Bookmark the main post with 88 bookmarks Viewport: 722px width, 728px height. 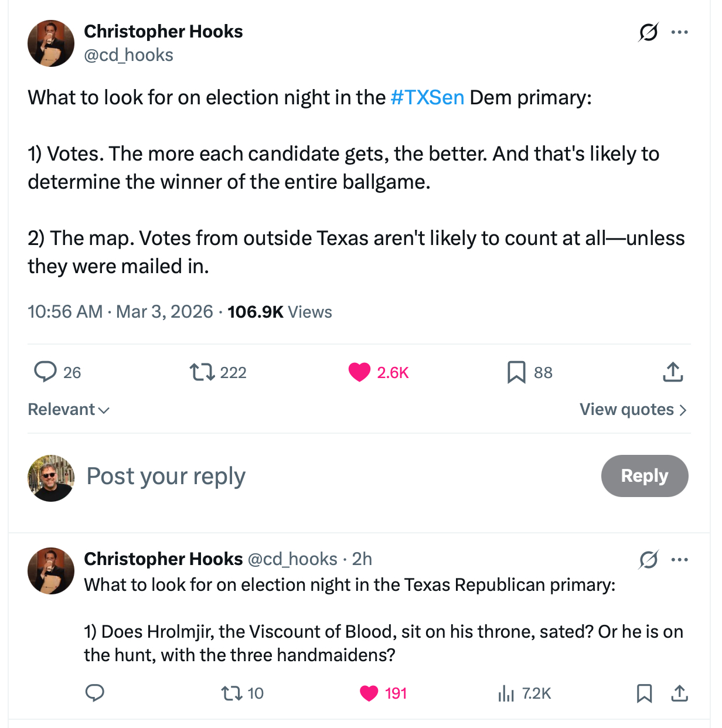[x=516, y=372]
